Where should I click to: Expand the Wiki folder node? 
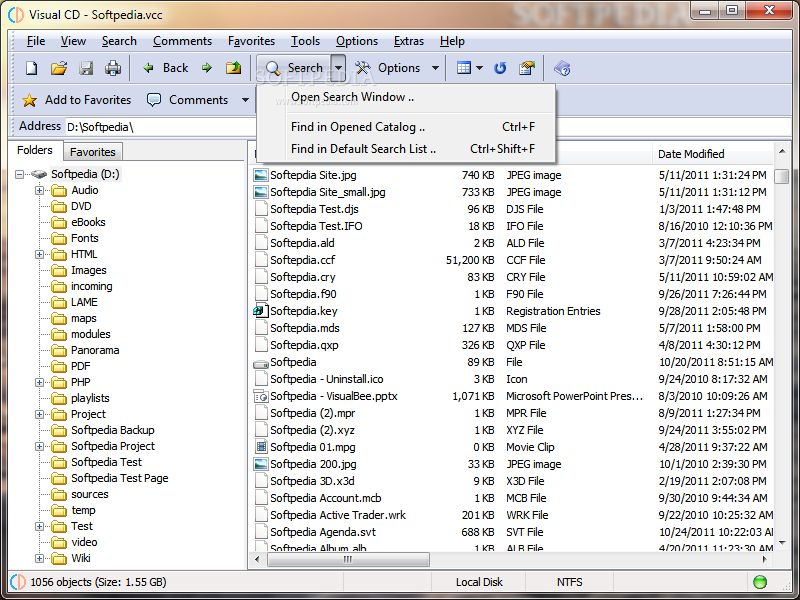pos(39,558)
